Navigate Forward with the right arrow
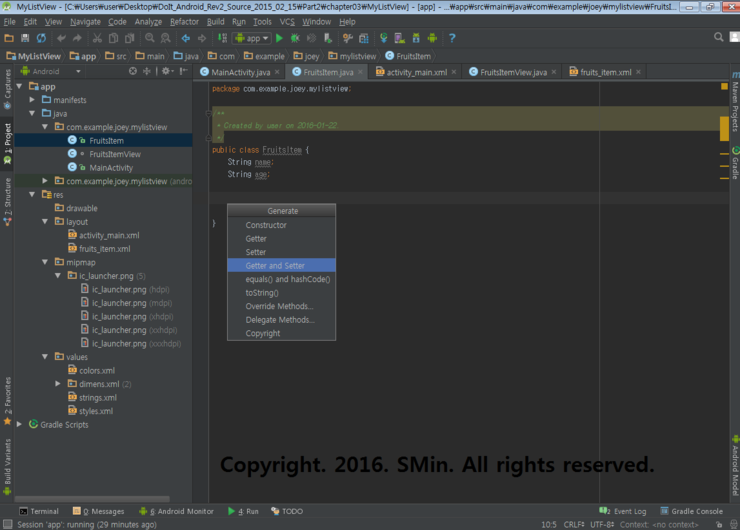The width and height of the screenshot is (740, 530). (x=202, y=38)
